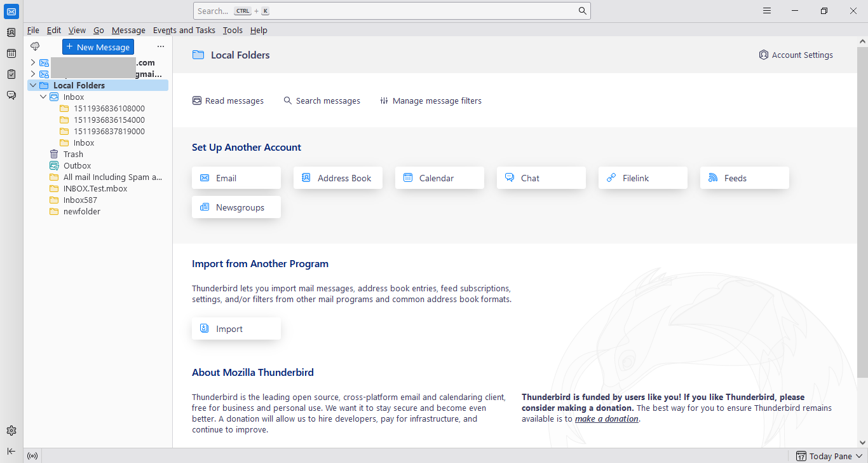868x463 pixels.
Task: Click the Local Folders header folder icon
Action: click(x=198, y=55)
